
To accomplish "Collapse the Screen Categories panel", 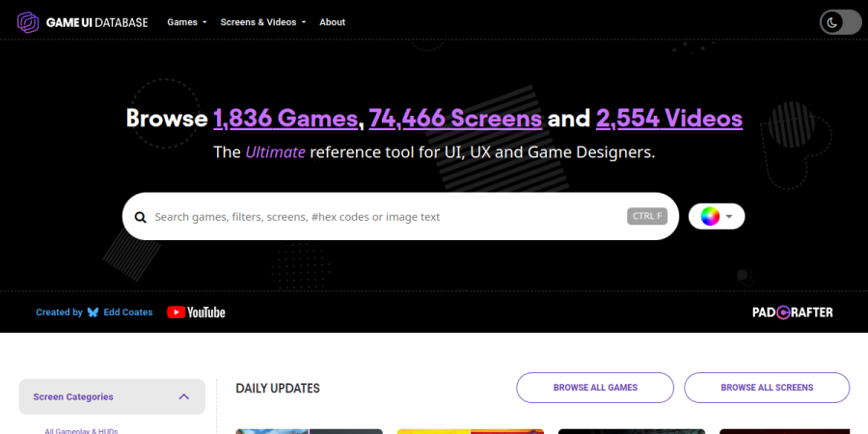I will 112,397.
